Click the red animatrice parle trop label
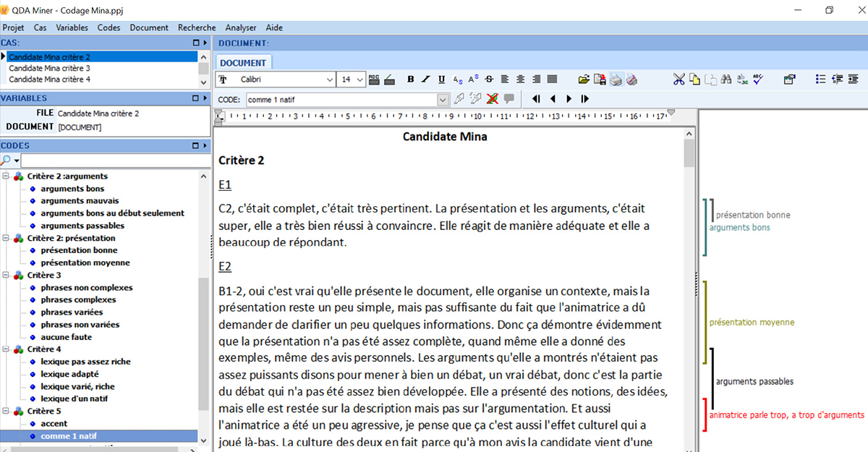This screenshot has height=452, width=868. 787,415
